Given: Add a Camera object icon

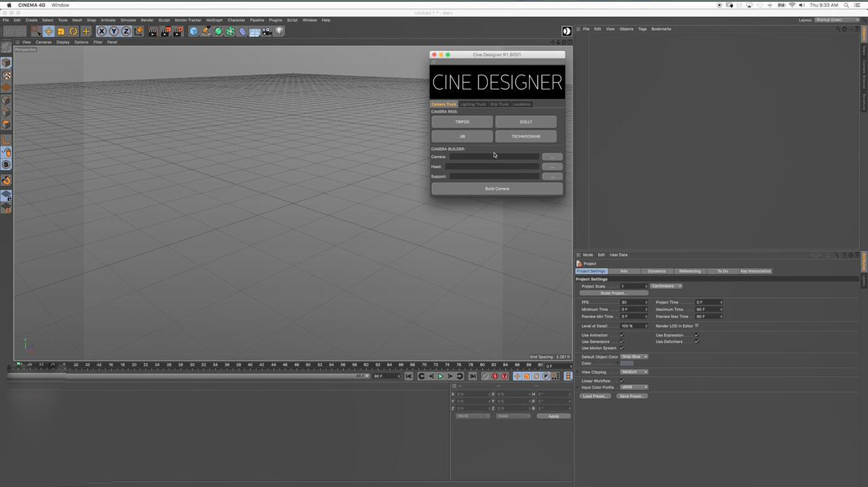Looking at the screenshot, I should [266, 31].
